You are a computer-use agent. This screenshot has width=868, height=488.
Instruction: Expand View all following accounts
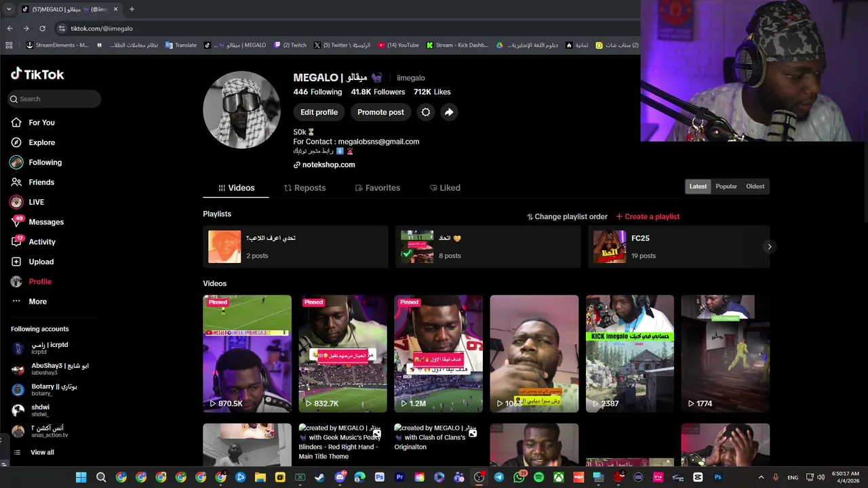[34, 453]
